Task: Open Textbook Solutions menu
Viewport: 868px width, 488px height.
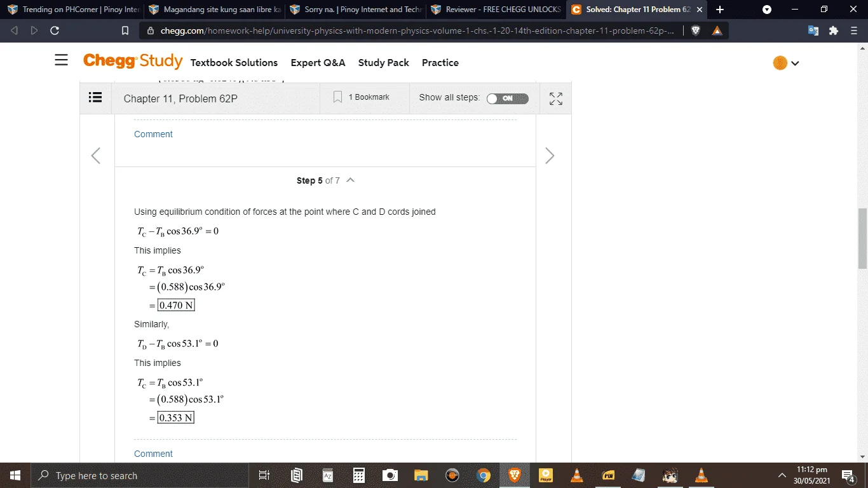Action: (x=234, y=63)
